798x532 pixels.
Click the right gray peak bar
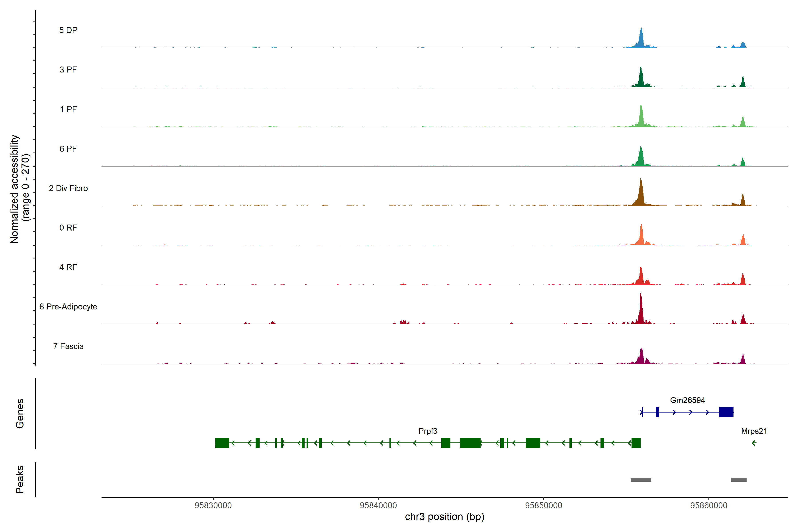(738, 480)
